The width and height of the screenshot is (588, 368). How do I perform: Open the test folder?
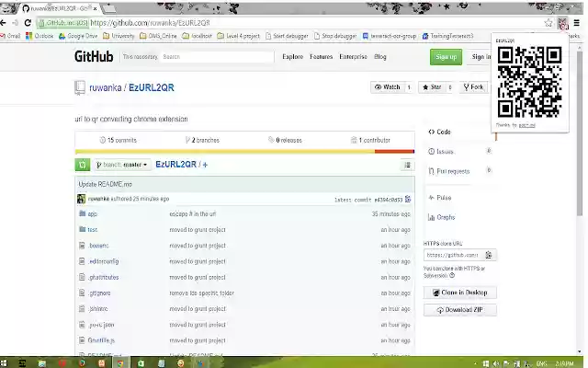92,230
